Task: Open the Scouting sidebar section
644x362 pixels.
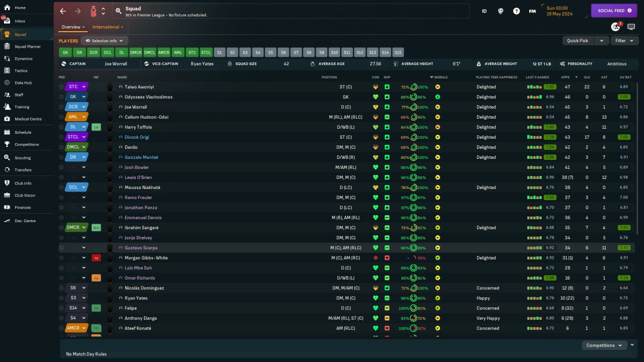Action: click(x=23, y=158)
